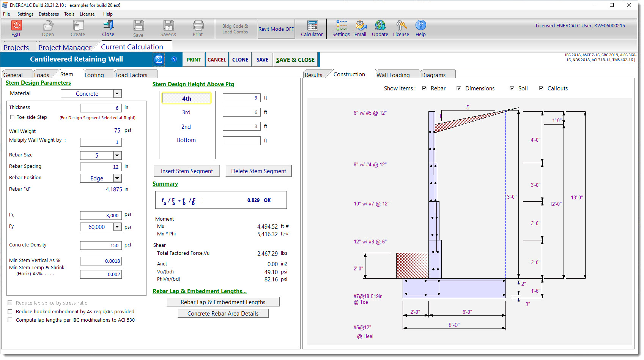Click the Min Stem Vertical As % field
The width and height of the screenshot is (644, 360).
click(101, 261)
